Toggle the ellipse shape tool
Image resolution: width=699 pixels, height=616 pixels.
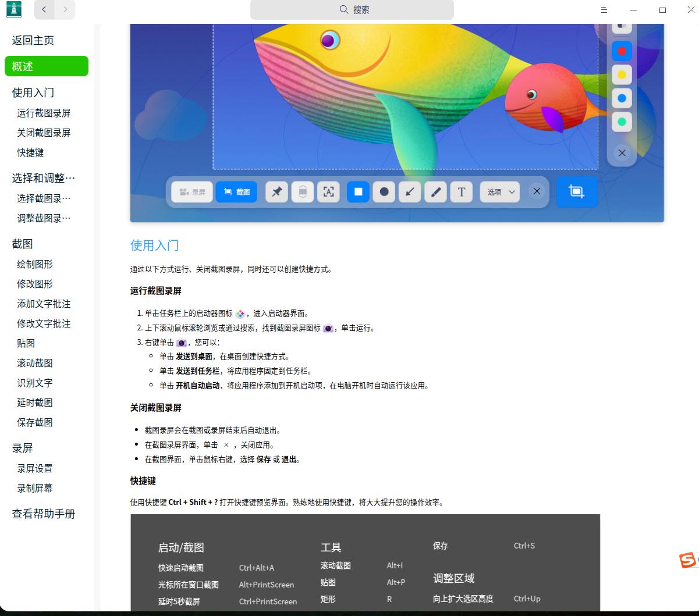pyautogui.click(x=384, y=192)
